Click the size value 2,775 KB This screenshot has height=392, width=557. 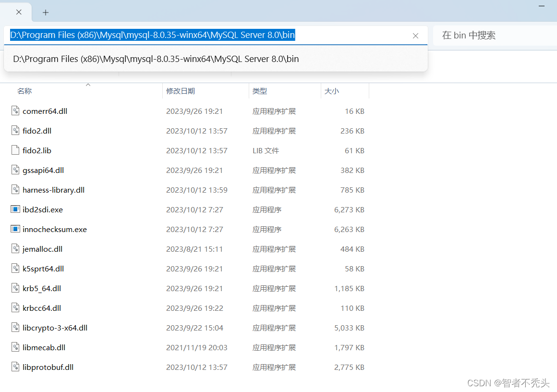pyautogui.click(x=349, y=367)
